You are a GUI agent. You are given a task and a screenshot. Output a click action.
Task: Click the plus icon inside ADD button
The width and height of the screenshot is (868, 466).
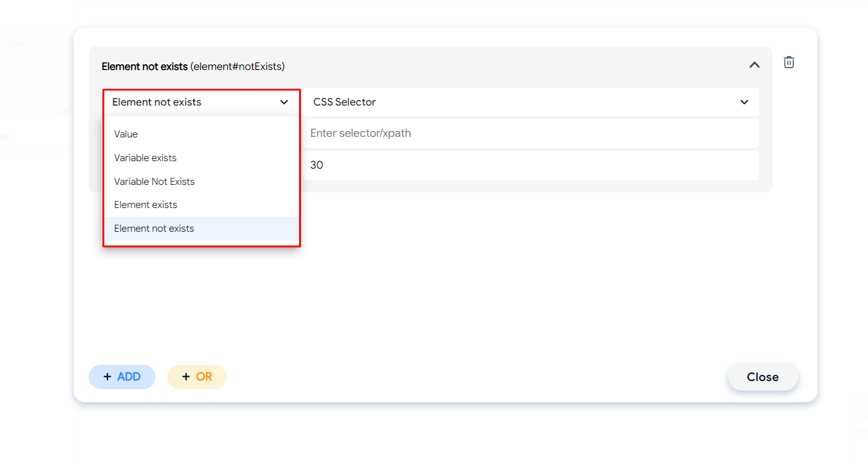tap(107, 377)
